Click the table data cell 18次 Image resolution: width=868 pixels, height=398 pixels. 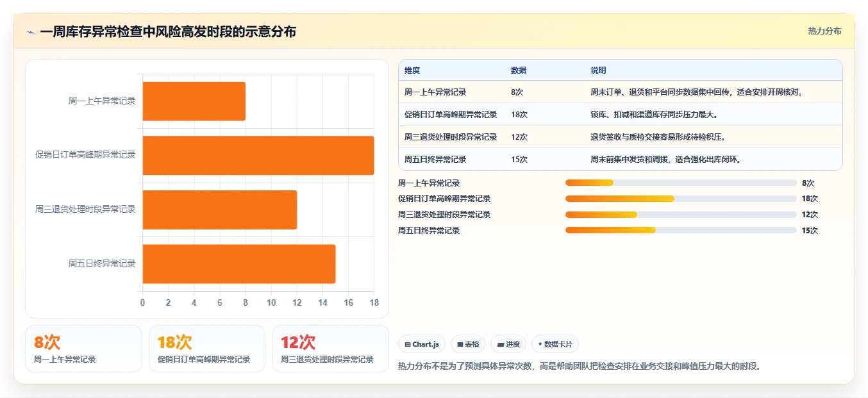[519, 115]
